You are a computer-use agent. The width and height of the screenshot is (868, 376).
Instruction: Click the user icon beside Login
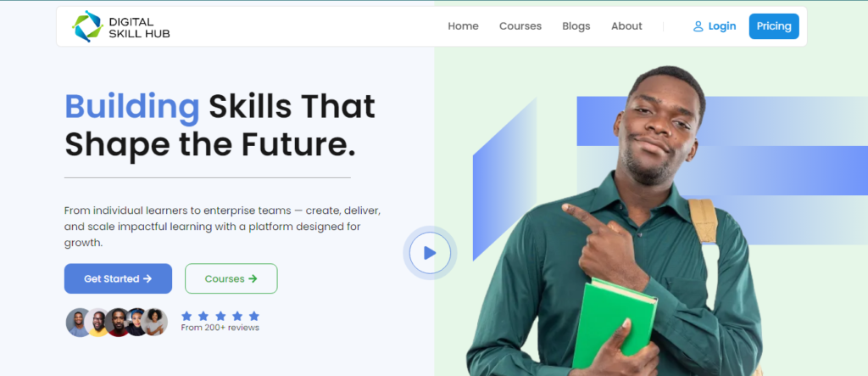point(698,26)
